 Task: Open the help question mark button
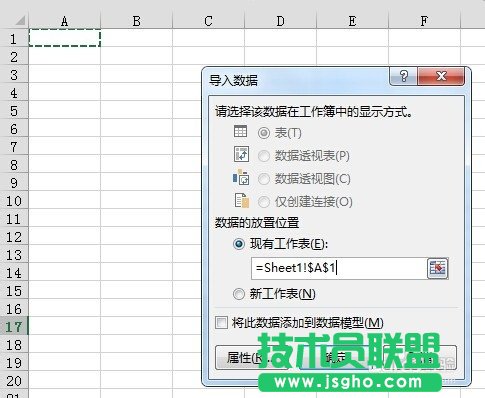coord(403,76)
